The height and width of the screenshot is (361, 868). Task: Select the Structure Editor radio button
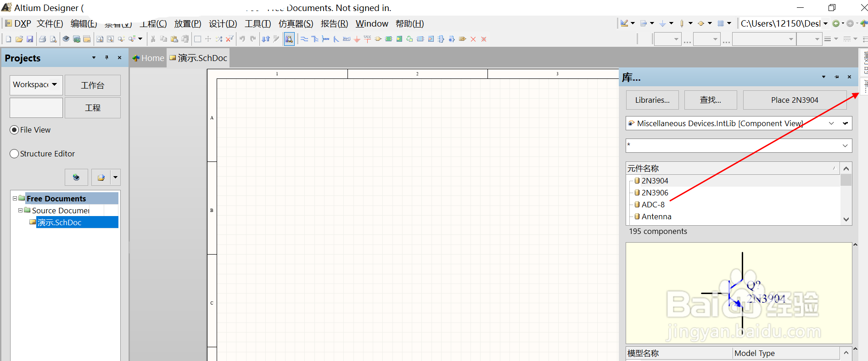click(x=14, y=154)
